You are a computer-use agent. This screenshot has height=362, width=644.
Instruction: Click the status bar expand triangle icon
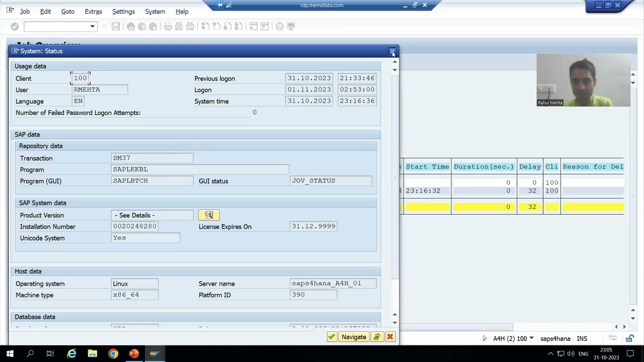click(x=485, y=339)
